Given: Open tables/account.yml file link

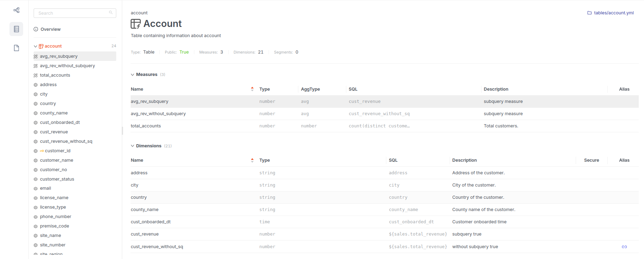Looking at the screenshot, I should (x=614, y=13).
